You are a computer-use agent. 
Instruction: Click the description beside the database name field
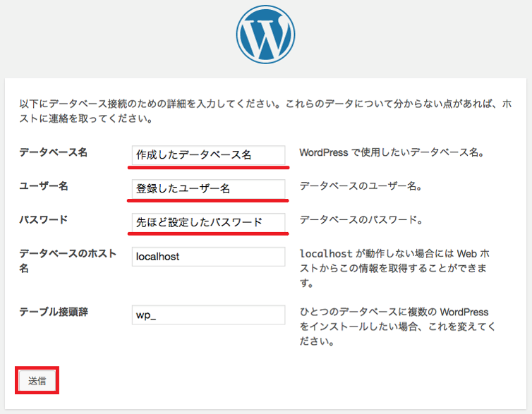390,152
